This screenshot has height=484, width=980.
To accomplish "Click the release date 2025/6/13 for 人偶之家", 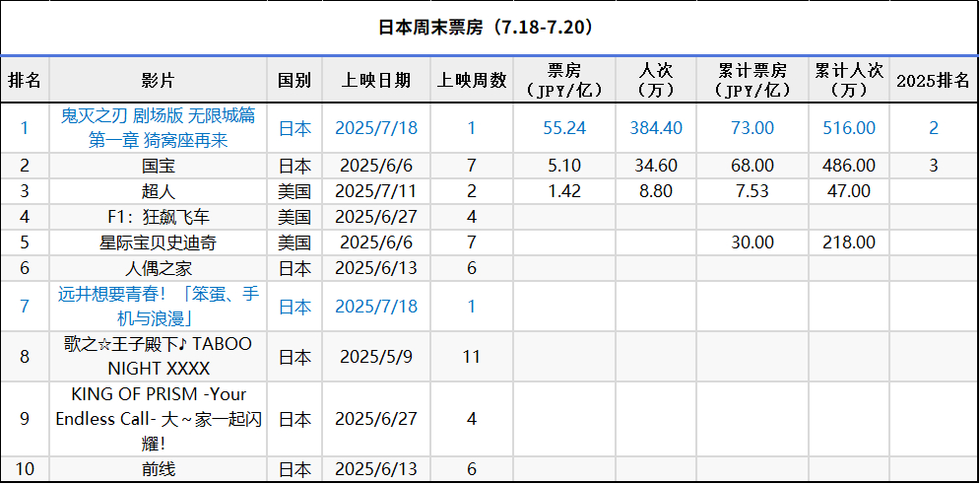I will pos(376,268).
